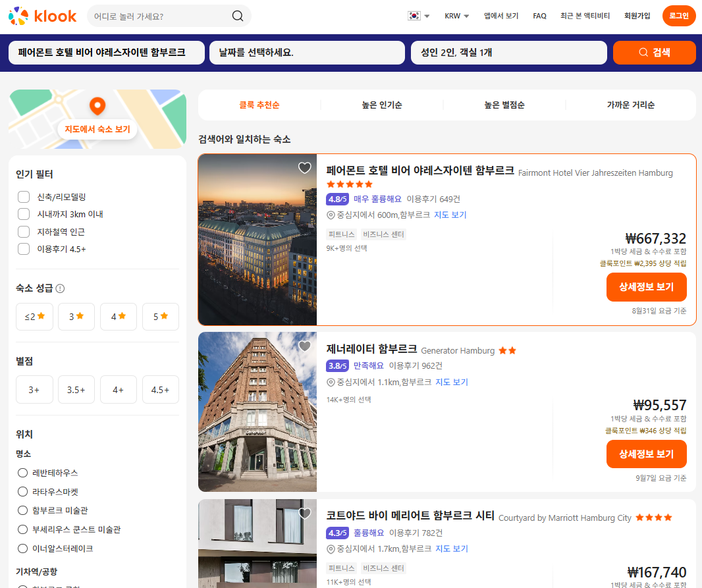Click the search magnifier icon in top bar

pos(238,16)
